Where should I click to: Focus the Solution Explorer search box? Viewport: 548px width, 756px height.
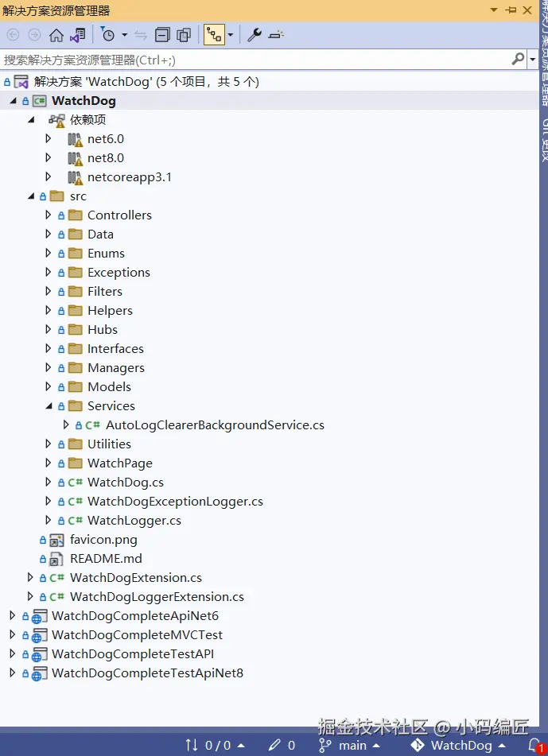click(255, 60)
